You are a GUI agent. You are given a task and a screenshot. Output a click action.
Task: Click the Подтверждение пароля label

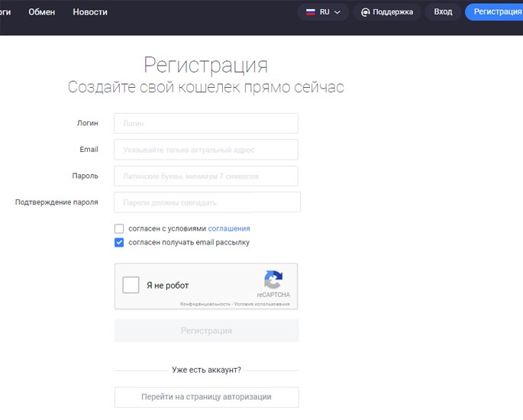click(x=56, y=202)
